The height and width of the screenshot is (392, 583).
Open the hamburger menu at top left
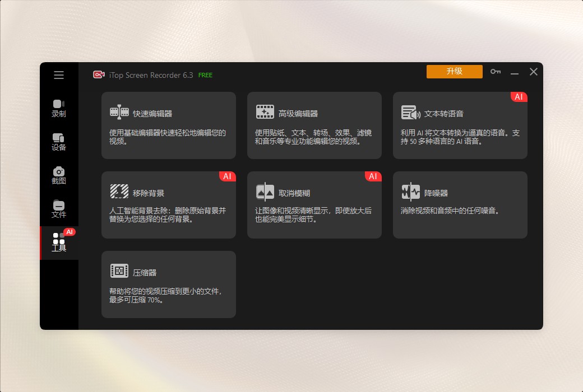[58, 74]
